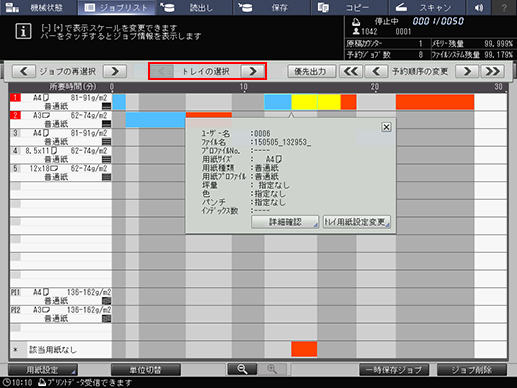This screenshot has width=517, height=388.
Task: Open the ジョブリスト tab
Action: coord(116,7)
